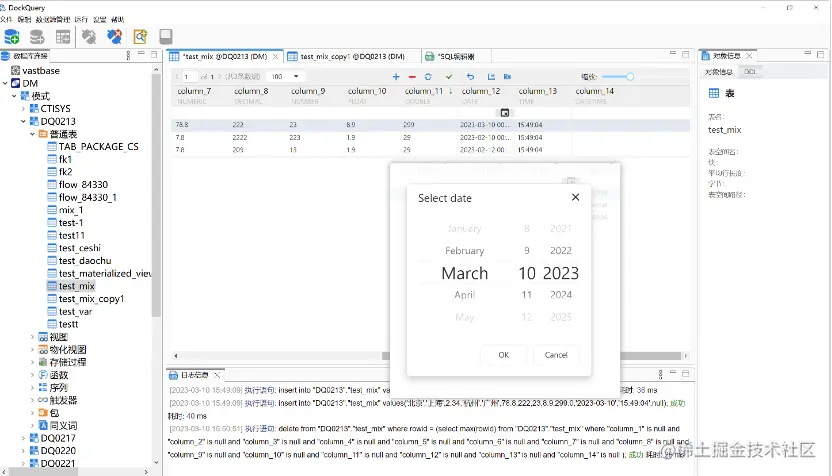Select flow_84330 table in tree

(83, 185)
